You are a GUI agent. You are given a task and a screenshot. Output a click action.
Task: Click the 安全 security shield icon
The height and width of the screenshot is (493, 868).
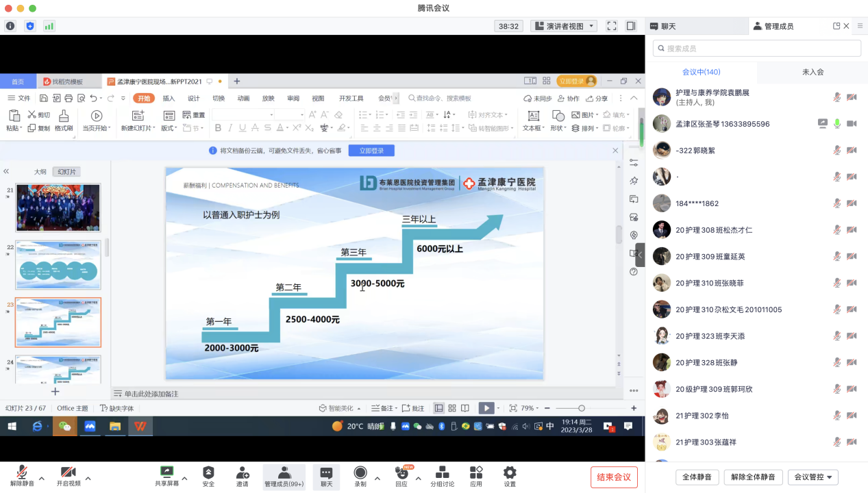[208, 472]
